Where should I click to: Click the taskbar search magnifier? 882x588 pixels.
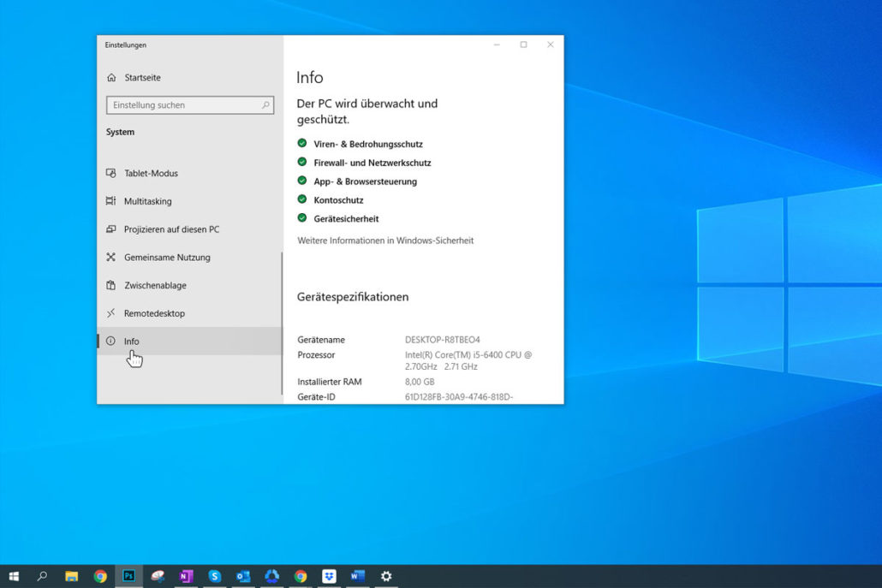coord(42,576)
